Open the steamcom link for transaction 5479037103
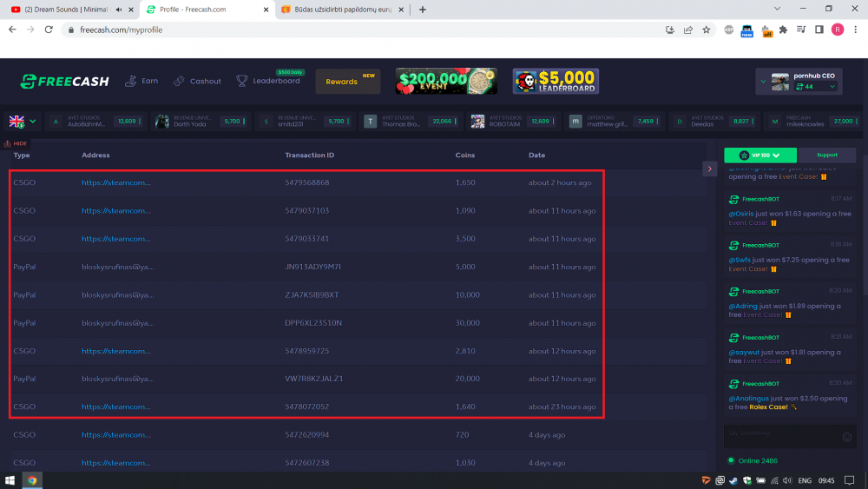The image size is (868, 489). point(116,210)
